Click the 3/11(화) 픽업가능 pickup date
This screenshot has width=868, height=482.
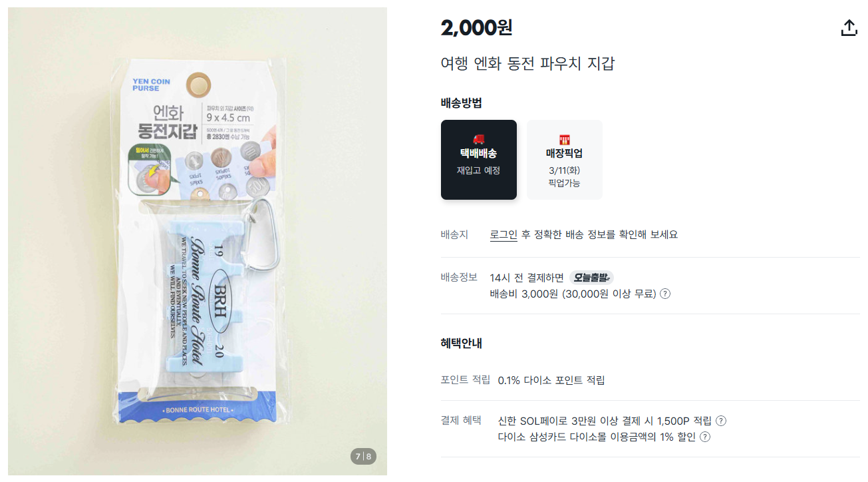click(565, 176)
